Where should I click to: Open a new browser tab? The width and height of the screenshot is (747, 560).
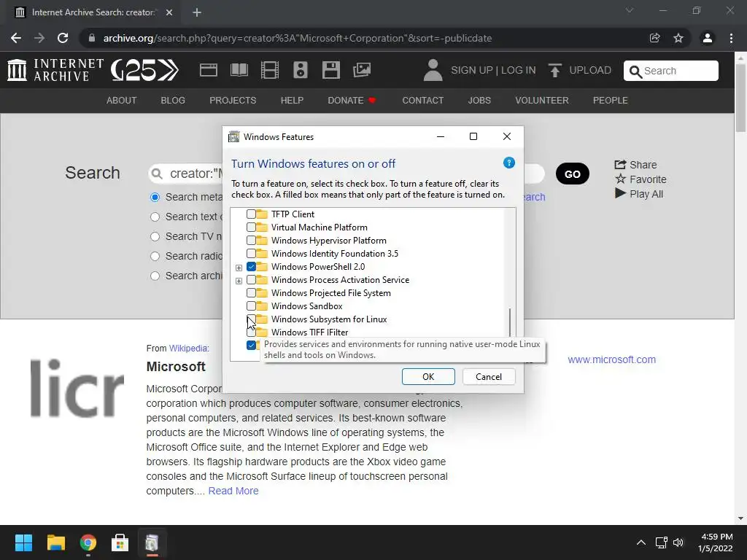tap(197, 12)
